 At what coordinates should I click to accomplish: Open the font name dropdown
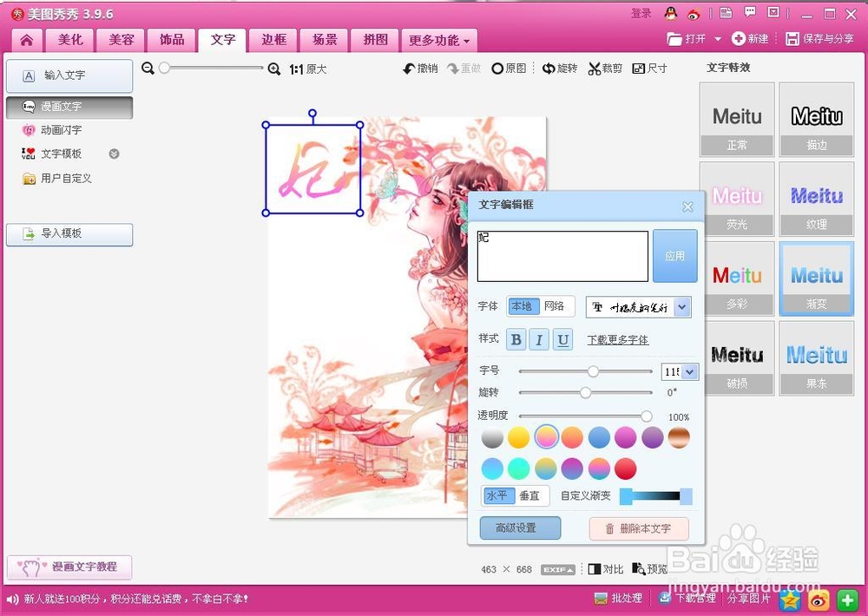click(682, 307)
